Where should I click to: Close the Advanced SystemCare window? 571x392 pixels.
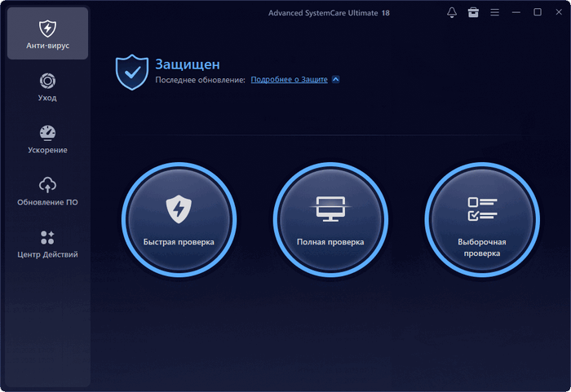point(559,12)
